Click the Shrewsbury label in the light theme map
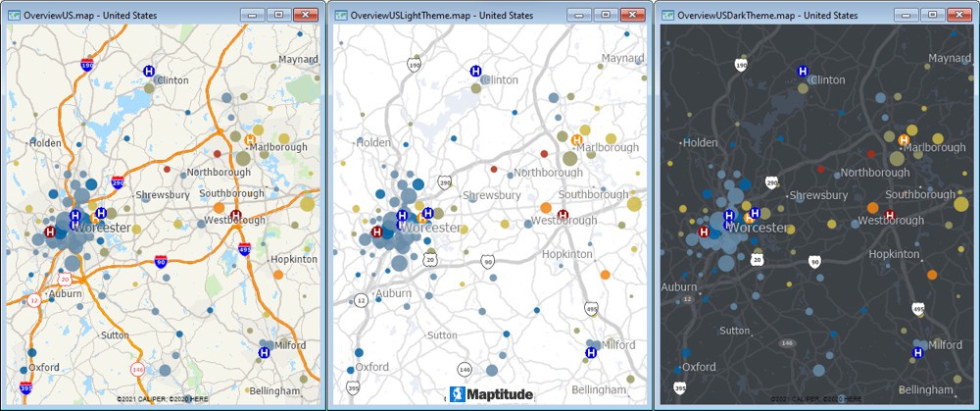Screen dimensions: 980x411 tap(491, 195)
